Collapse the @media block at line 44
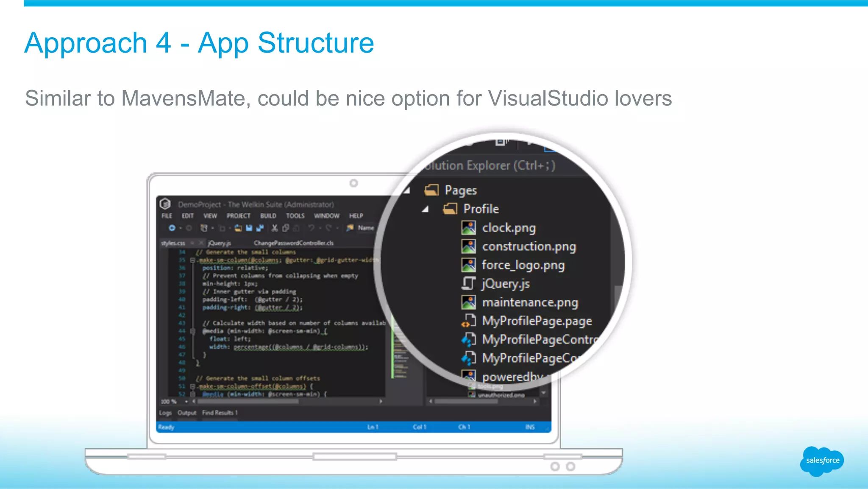Image resolution: width=868 pixels, height=489 pixels. (192, 331)
